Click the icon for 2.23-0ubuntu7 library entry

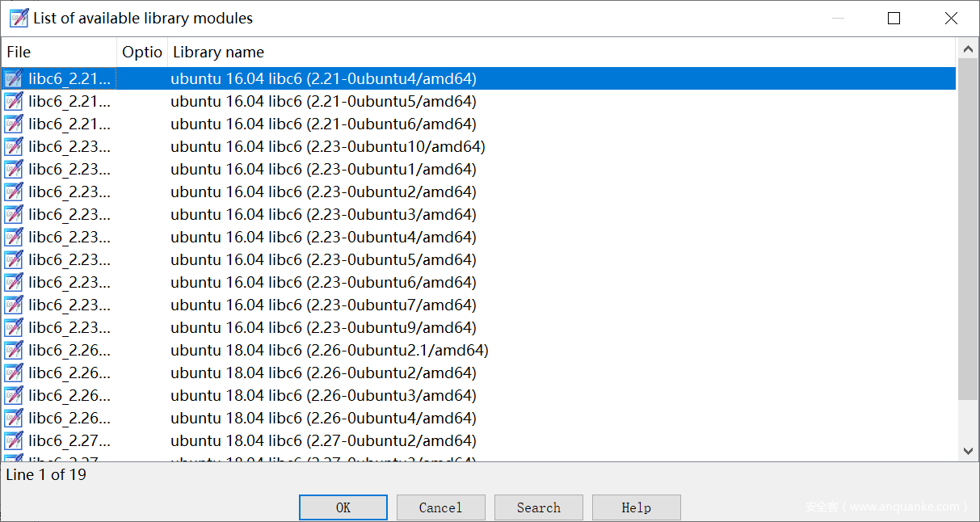click(x=14, y=305)
